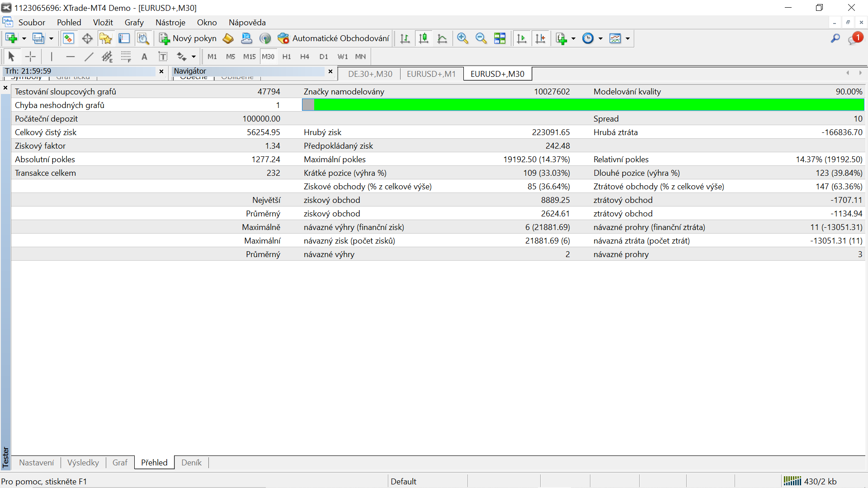
Task: Select the vertical line tool
Action: pyautogui.click(x=52, y=56)
